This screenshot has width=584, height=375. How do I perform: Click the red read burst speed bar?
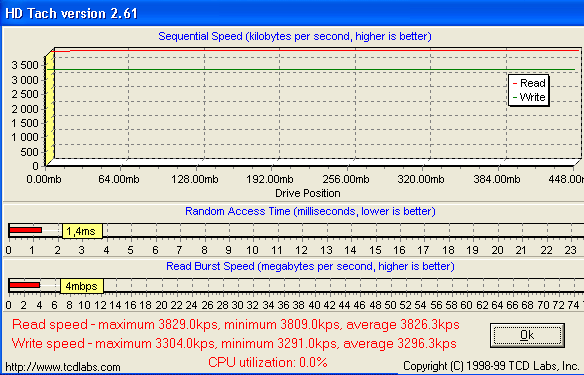click(x=24, y=285)
